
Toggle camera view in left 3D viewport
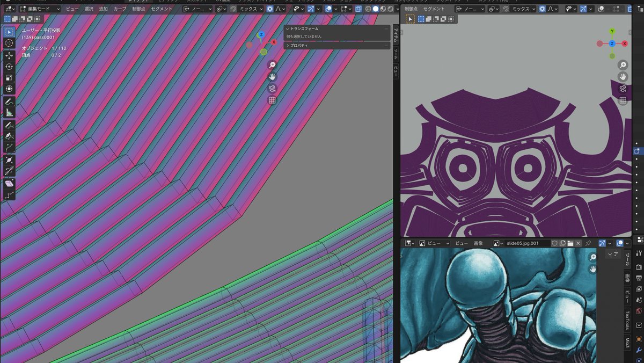[272, 89]
